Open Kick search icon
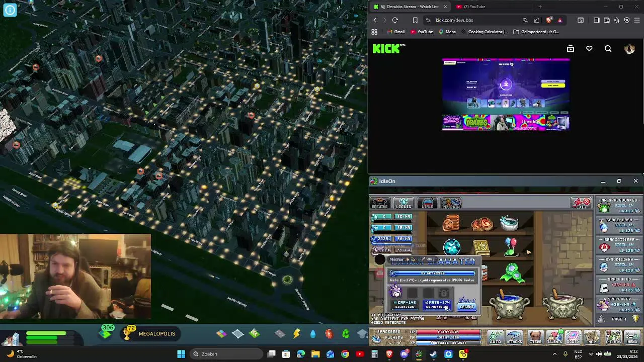This screenshot has height=362, width=644. click(x=608, y=49)
